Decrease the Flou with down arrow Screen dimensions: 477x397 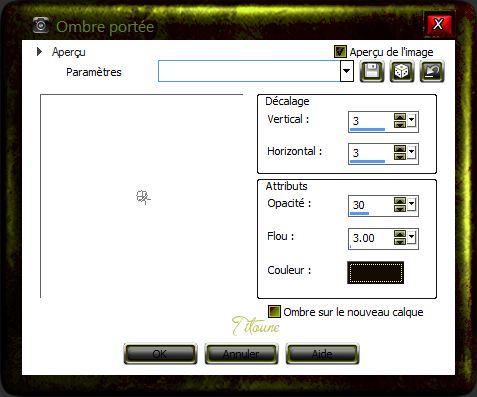click(400, 241)
